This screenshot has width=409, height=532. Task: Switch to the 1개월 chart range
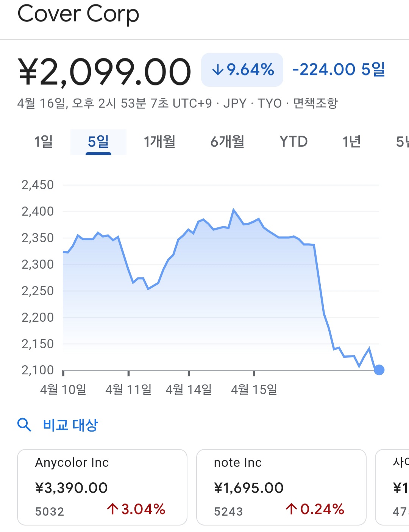tap(159, 142)
